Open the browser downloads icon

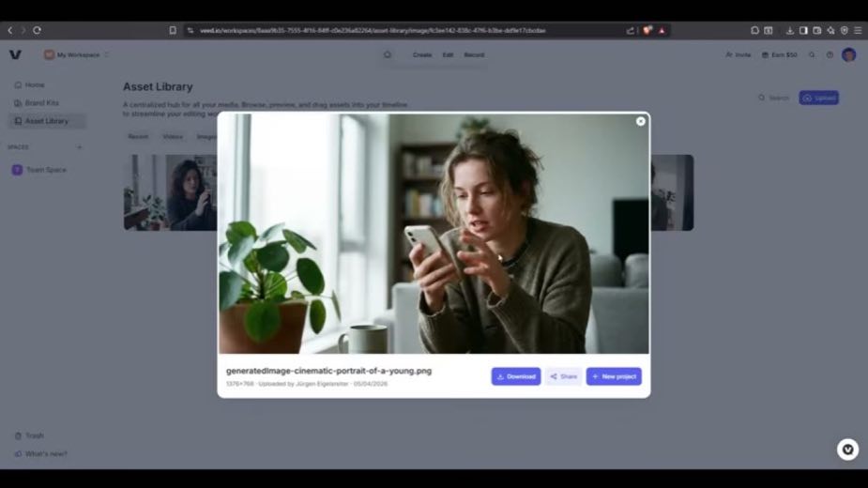point(790,30)
